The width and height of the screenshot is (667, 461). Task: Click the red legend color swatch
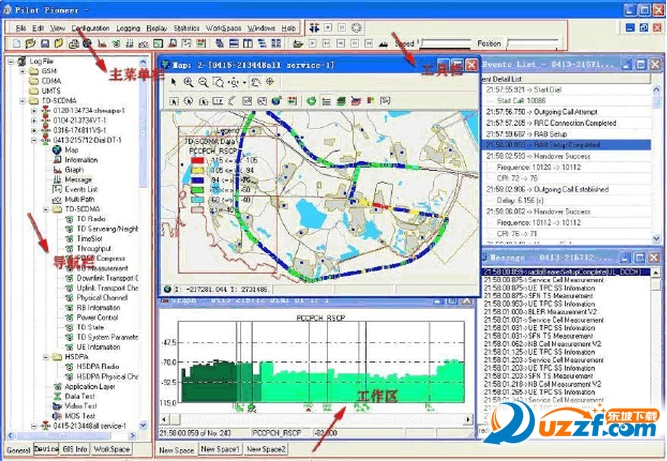[197, 160]
